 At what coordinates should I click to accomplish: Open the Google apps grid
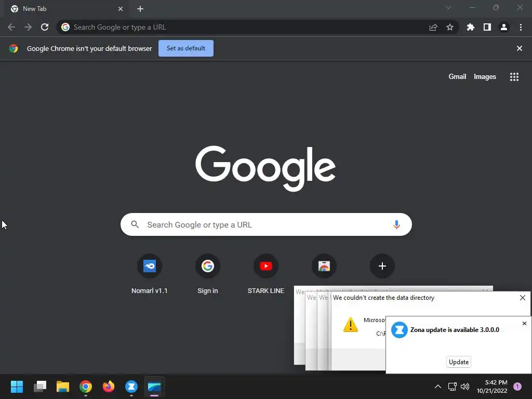[x=514, y=77]
